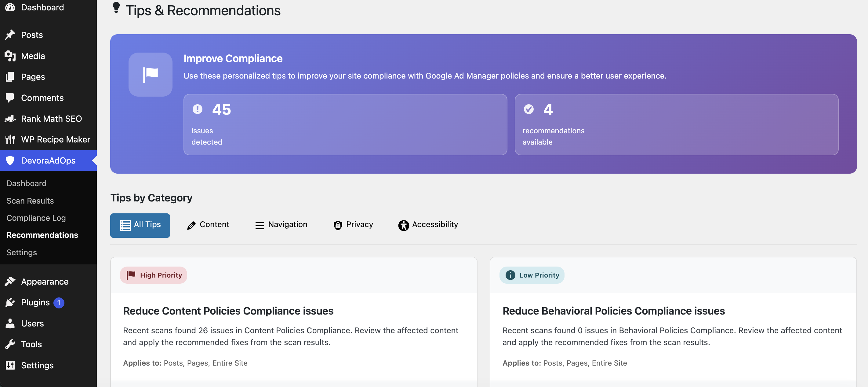The height and width of the screenshot is (387, 868).
Task: Open Appearance menu label
Action: [45, 282]
